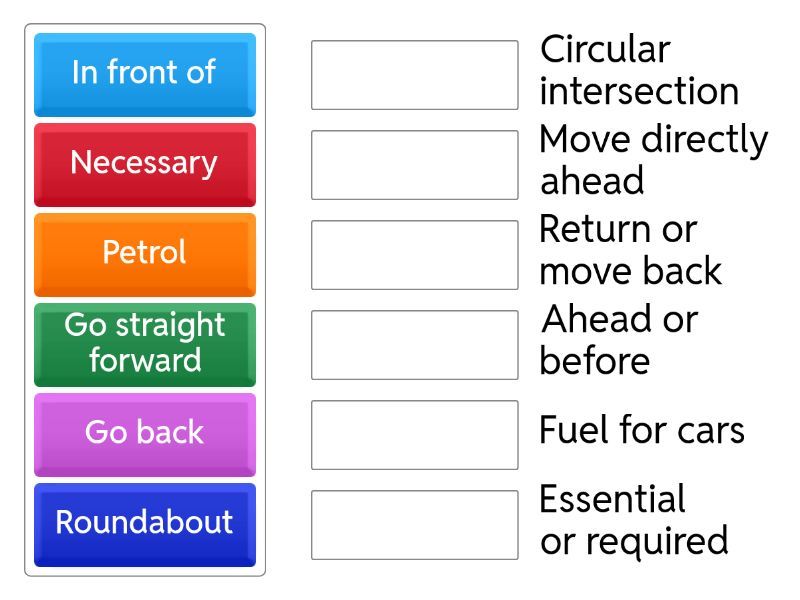The height and width of the screenshot is (600, 800).
Task: Click the "Fuel for cars" definition
Action: click(x=641, y=431)
